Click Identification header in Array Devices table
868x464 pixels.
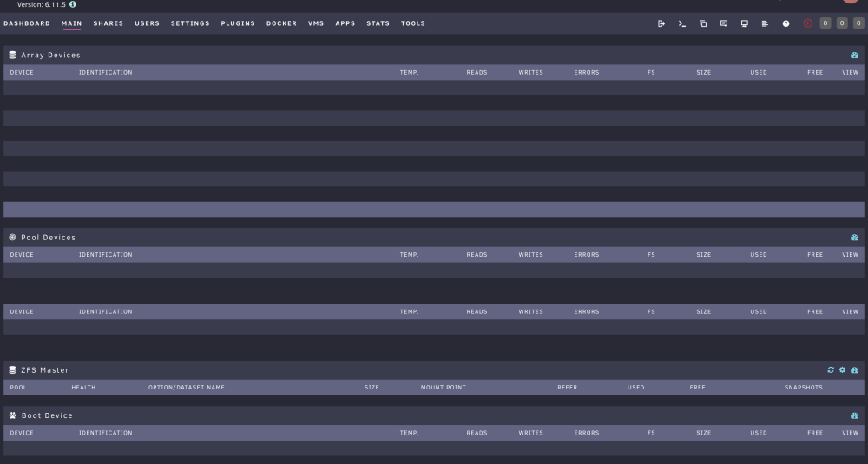coord(105,73)
